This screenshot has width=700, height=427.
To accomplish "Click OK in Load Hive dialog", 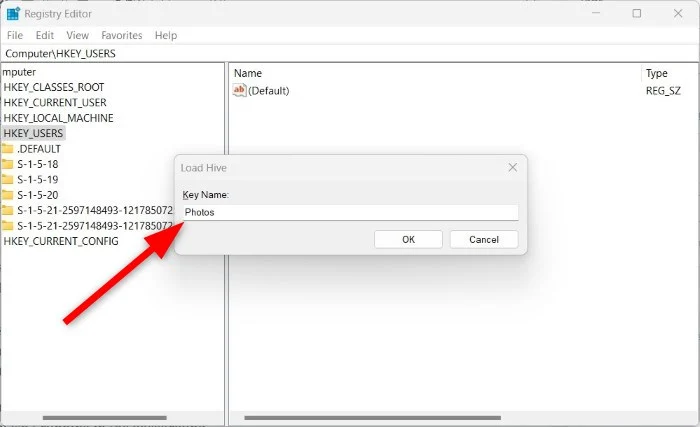I will 408,239.
